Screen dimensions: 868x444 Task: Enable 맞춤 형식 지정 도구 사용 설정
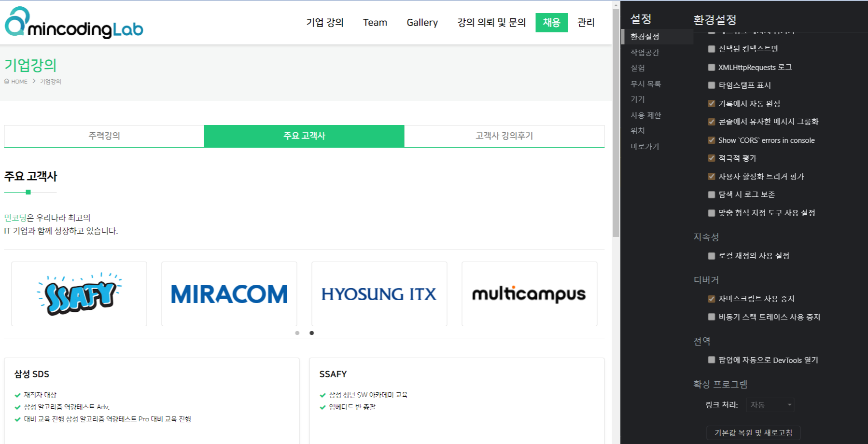[712, 213]
